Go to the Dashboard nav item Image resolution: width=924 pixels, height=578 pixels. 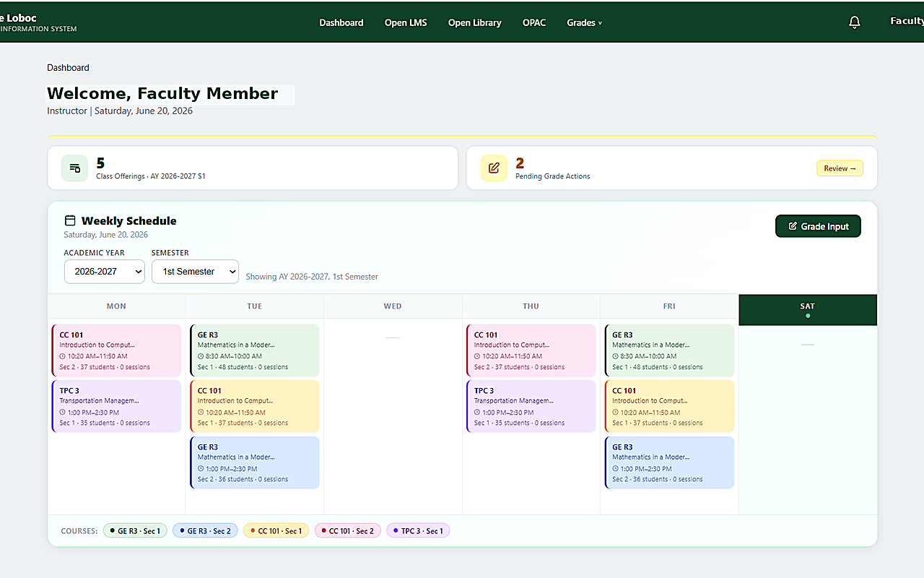[x=341, y=22]
